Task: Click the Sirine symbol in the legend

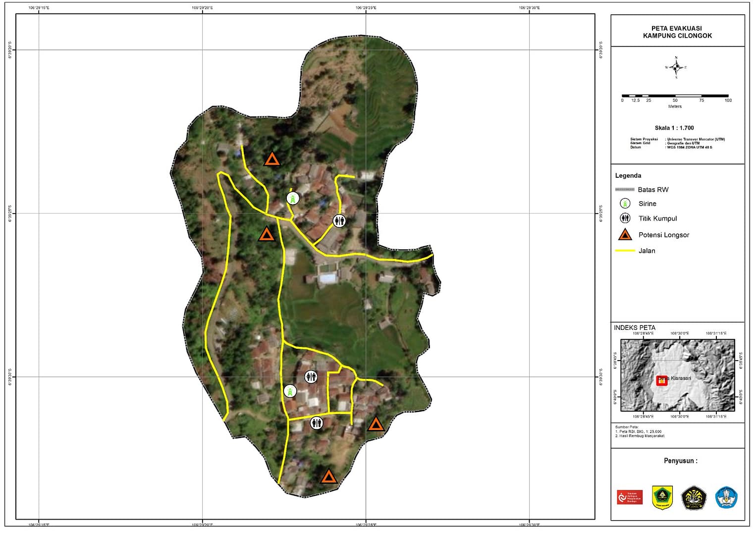Action: [625, 204]
